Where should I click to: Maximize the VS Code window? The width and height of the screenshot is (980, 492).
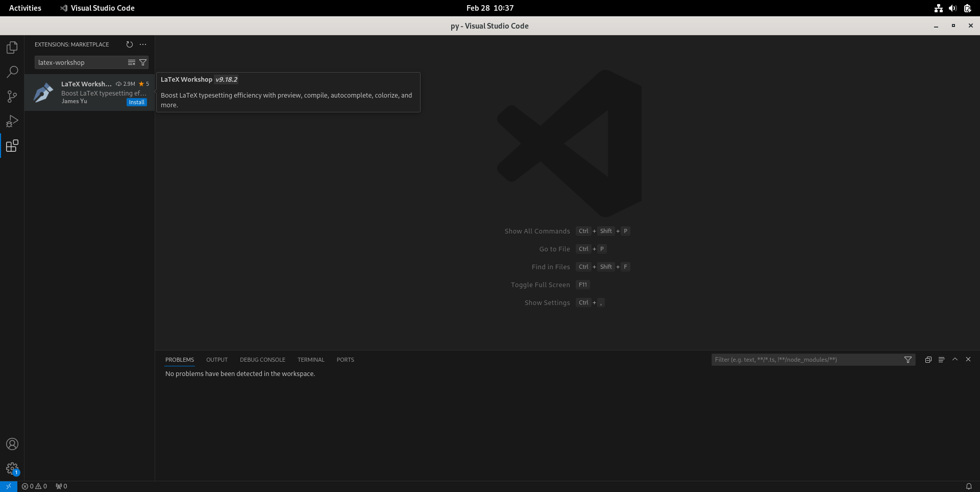point(953,26)
